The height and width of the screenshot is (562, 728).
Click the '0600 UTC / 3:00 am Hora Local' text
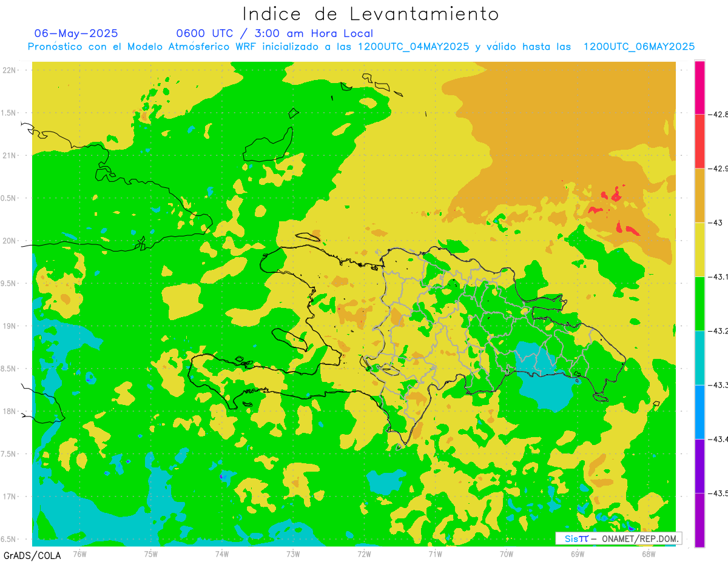click(x=275, y=33)
